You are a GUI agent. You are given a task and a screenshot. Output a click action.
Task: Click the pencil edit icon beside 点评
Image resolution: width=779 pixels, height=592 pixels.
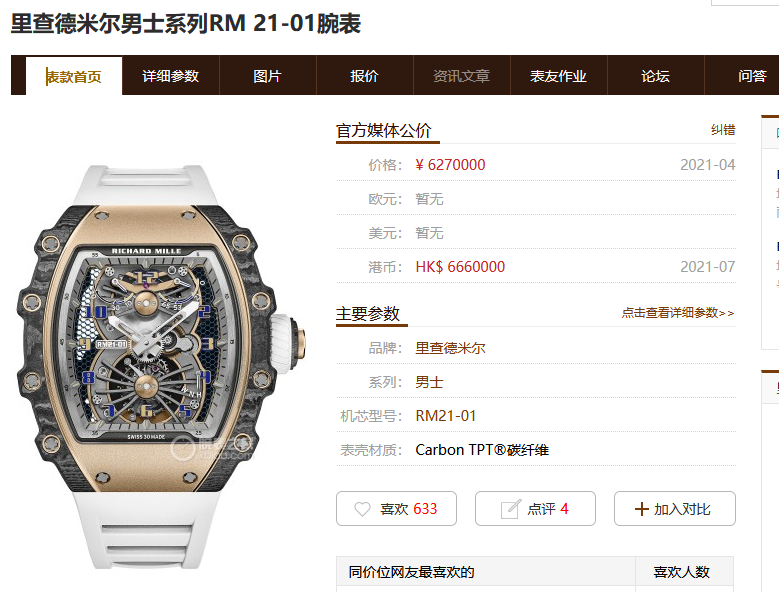pos(511,509)
